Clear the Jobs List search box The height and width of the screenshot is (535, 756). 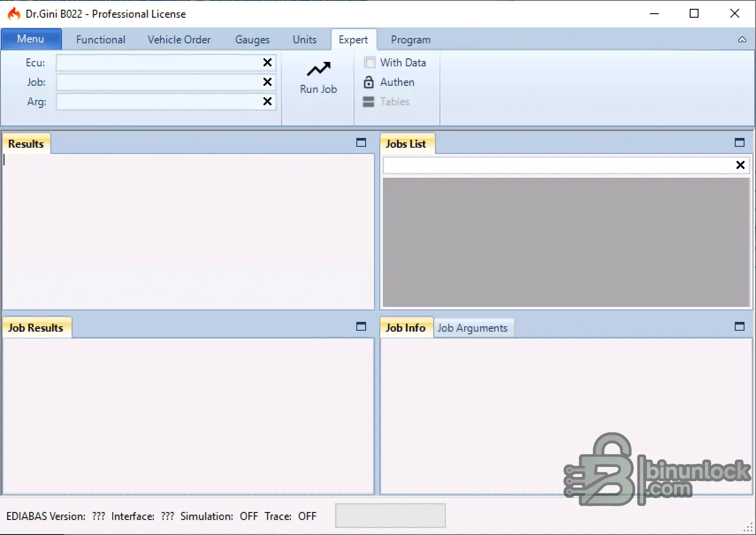tap(741, 165)
